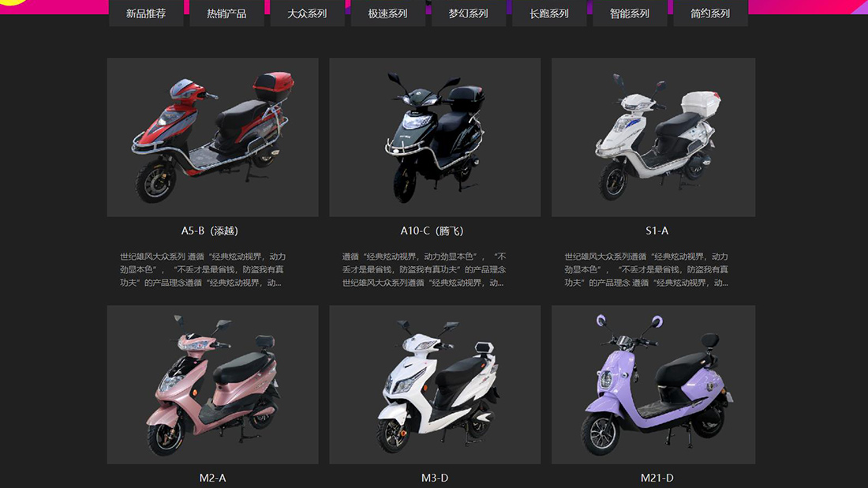Switch to 简约系列 tab
868x488 pixels.
click(710, 13)
